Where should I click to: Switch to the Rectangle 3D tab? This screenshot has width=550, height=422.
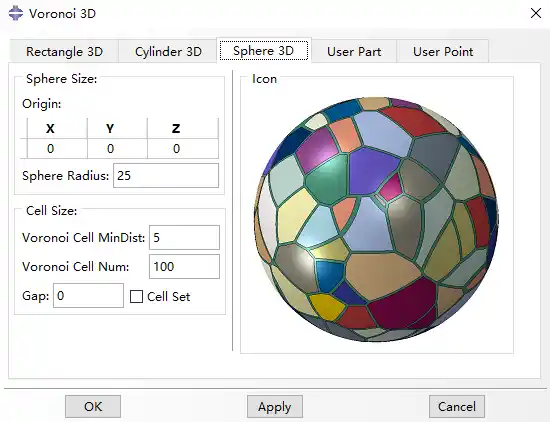tap(64, 52)
